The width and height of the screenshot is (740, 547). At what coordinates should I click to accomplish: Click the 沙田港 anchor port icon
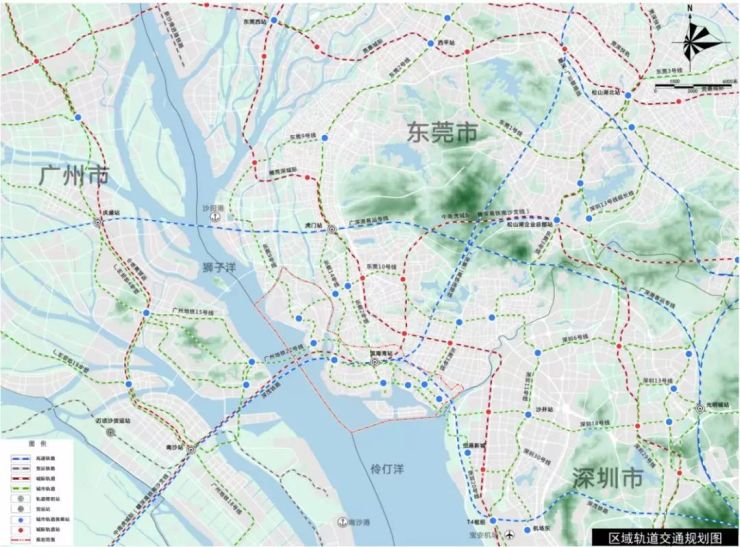pyautogui.click(x=215, y=216)
